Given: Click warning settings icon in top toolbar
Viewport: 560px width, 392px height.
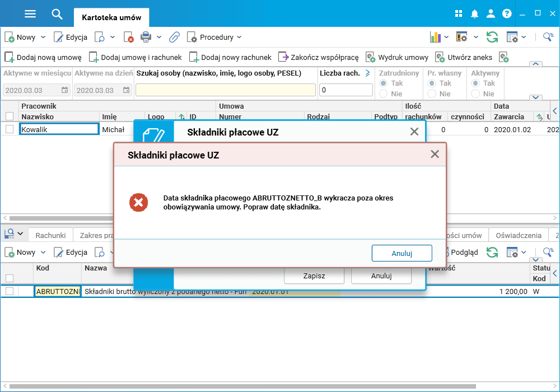Looking at the screenshot, I should (461, 37).
